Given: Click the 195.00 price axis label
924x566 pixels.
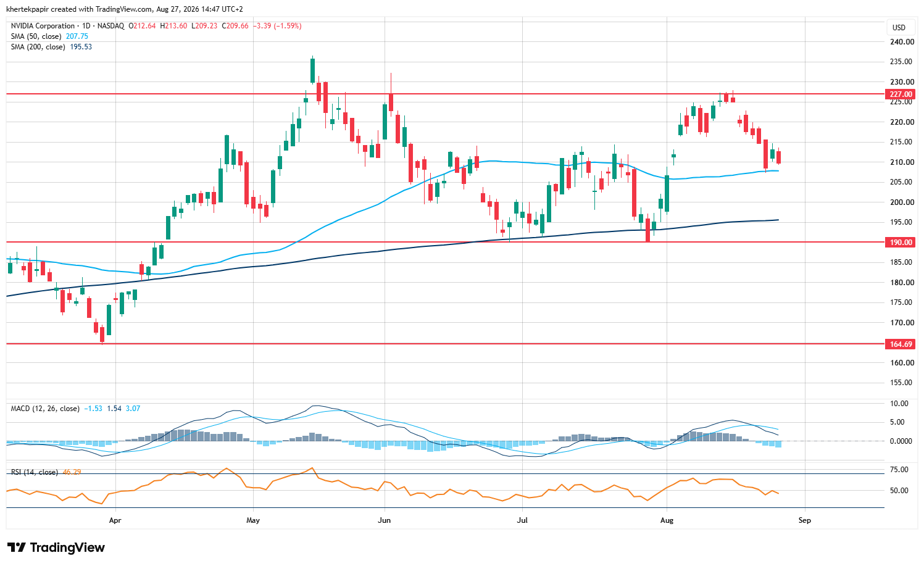Looking at the screenshot, I should coord(902,222).
